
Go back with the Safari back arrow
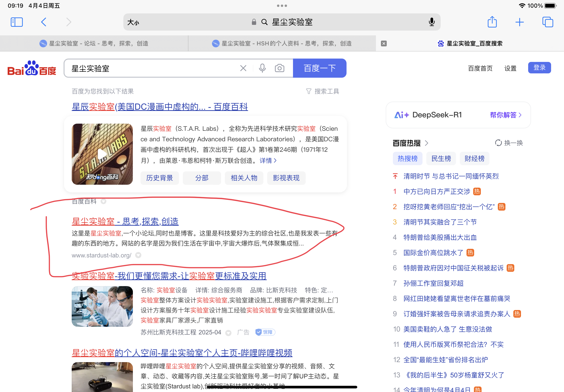(x=43, y=22)
